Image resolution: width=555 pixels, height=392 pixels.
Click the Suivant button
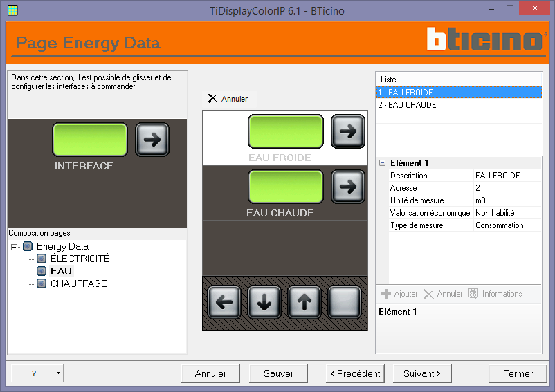click(x=422, y=373)
